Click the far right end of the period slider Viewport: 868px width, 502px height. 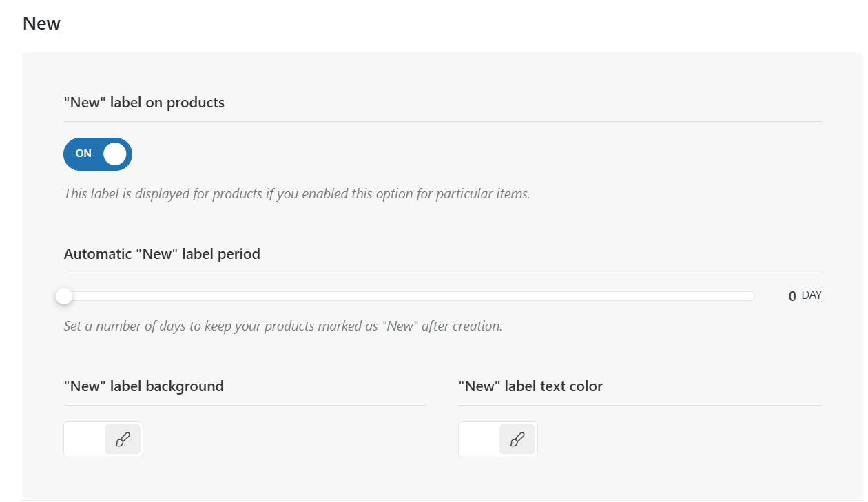(x=752, y=296)
